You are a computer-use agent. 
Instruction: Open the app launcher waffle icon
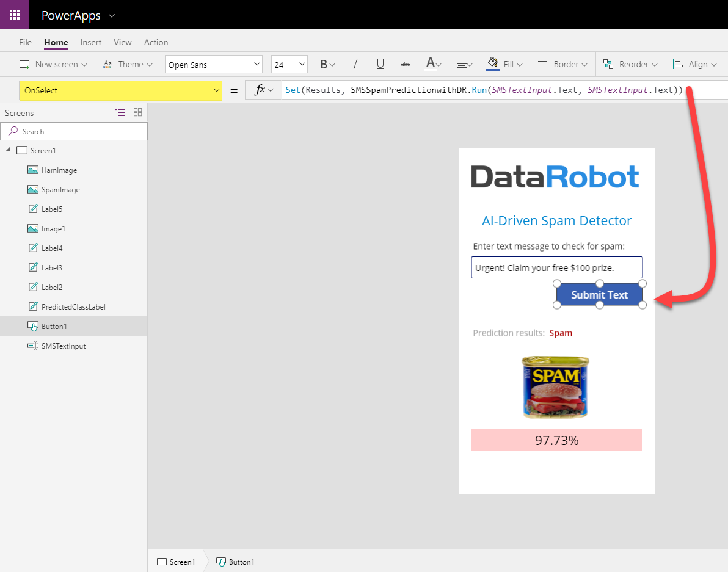[x=15, y=15]
